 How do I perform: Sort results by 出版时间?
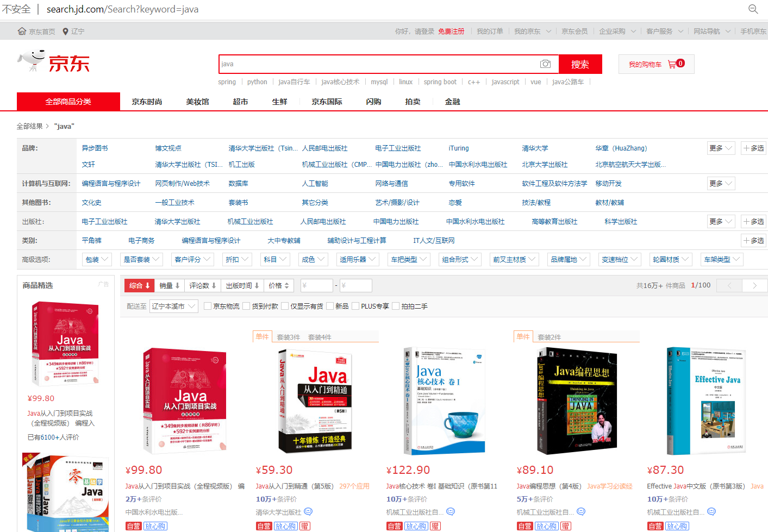pos(242,285)
